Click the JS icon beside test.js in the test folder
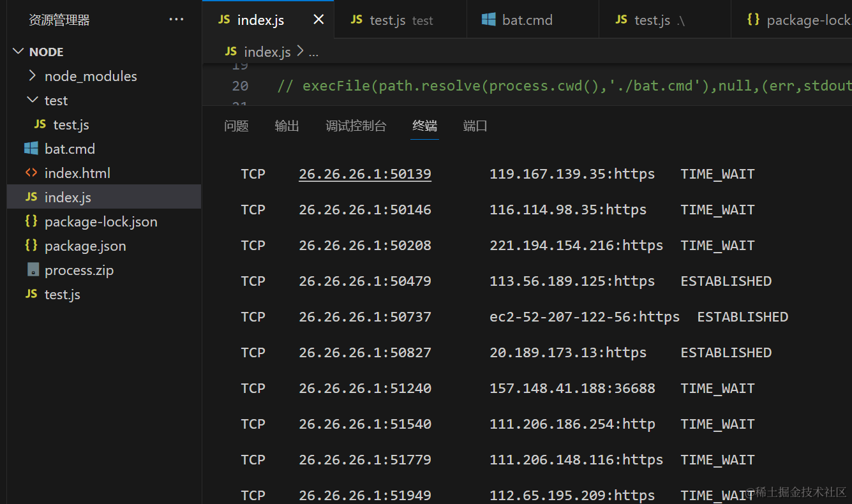The height and width of the screenshot is (504, 852). [x=40, y=124]
